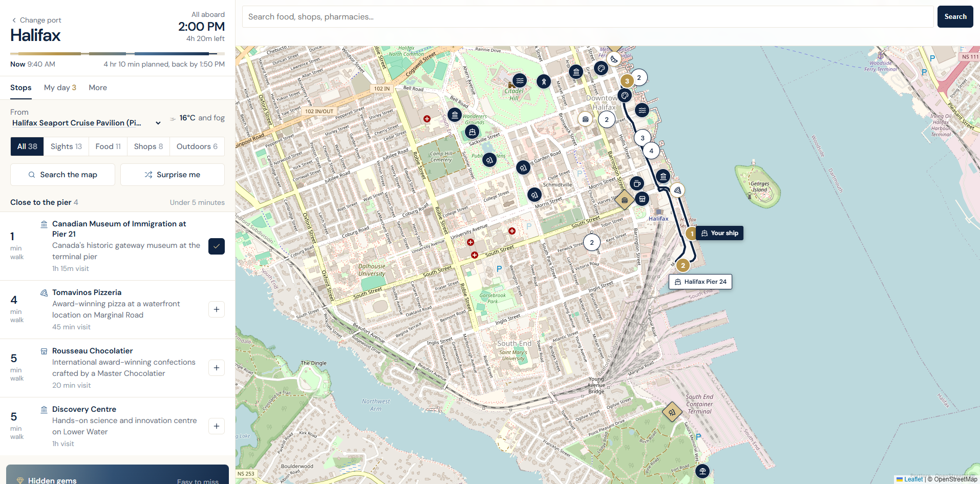The image size is (980, 484).
Task: Click the tower marker beside Citadel Hill
Action: click(x=544, y=81)
